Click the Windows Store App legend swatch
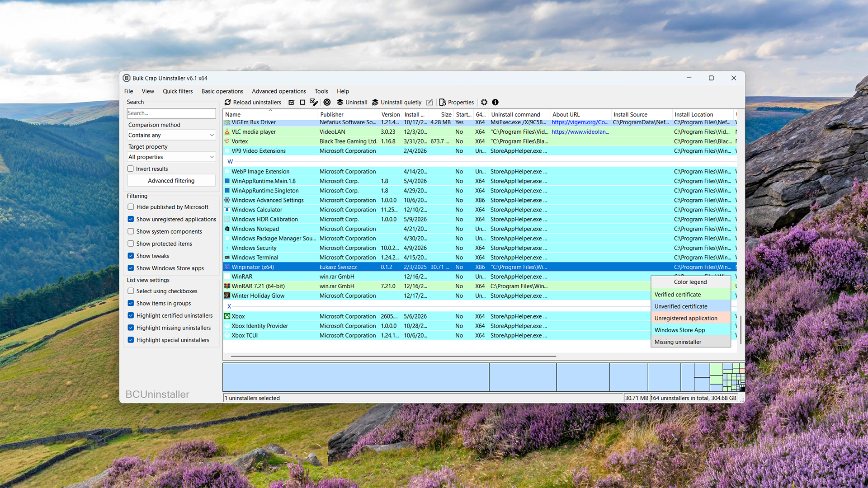The image size is (868, 488). 691,330
